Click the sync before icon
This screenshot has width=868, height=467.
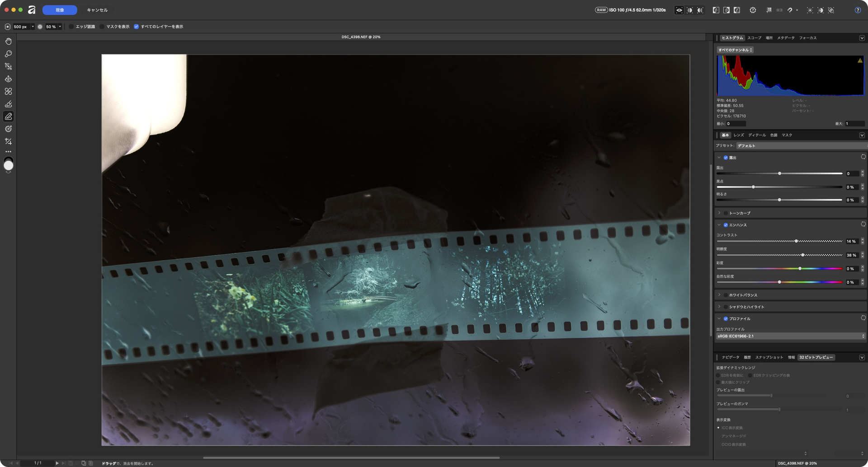[x=716, y=10]
